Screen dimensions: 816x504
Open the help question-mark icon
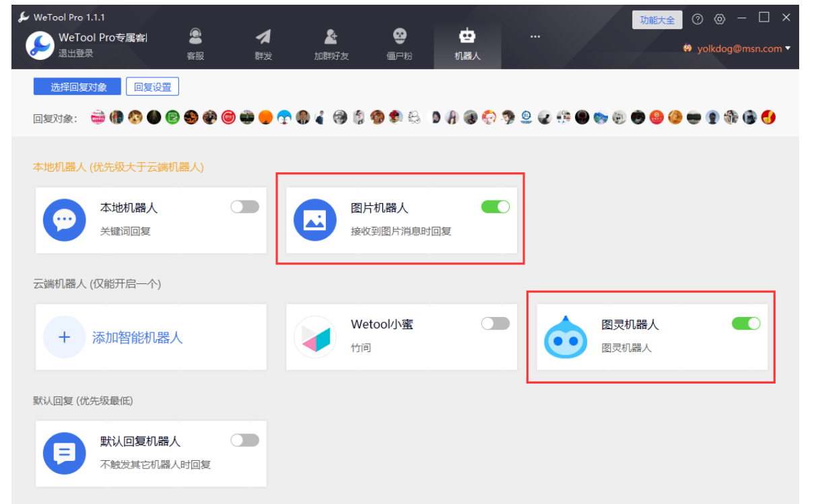pos(698,20)
